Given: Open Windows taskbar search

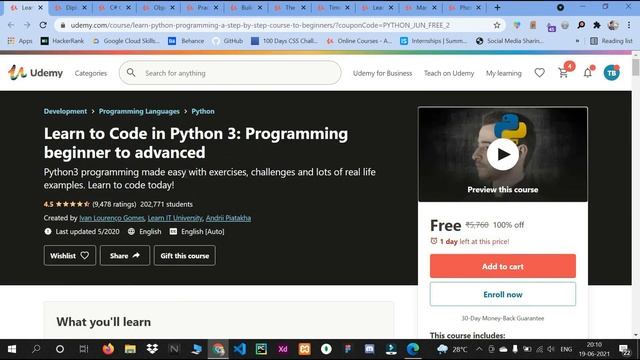Looking at the screenshot, I should [36, 349].
